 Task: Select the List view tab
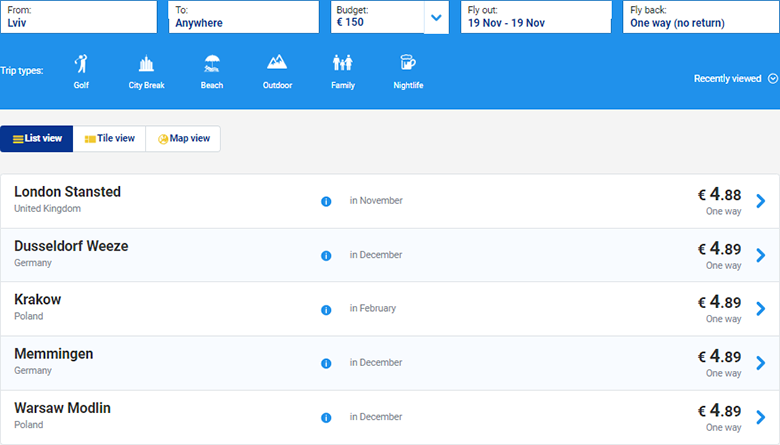38,139
